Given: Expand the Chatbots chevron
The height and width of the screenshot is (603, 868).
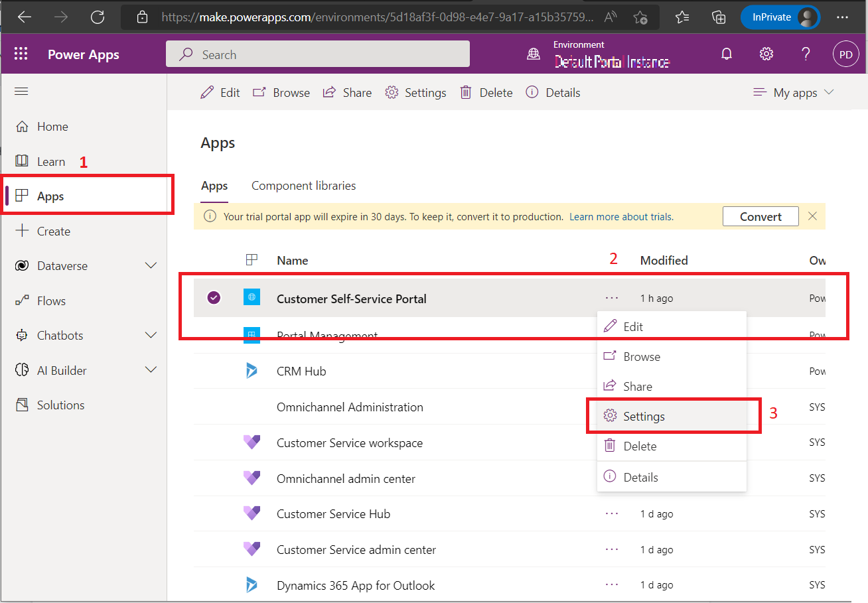Looking at the screenshot, I should [151, 335].
